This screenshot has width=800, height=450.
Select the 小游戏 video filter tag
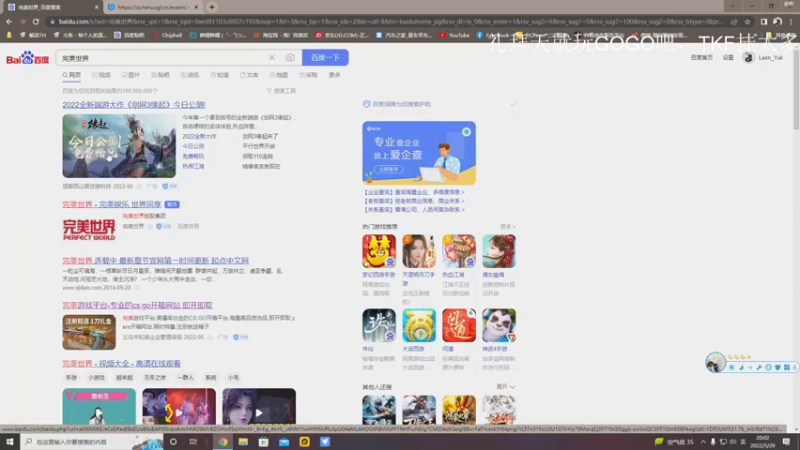[x=96, y=378]
